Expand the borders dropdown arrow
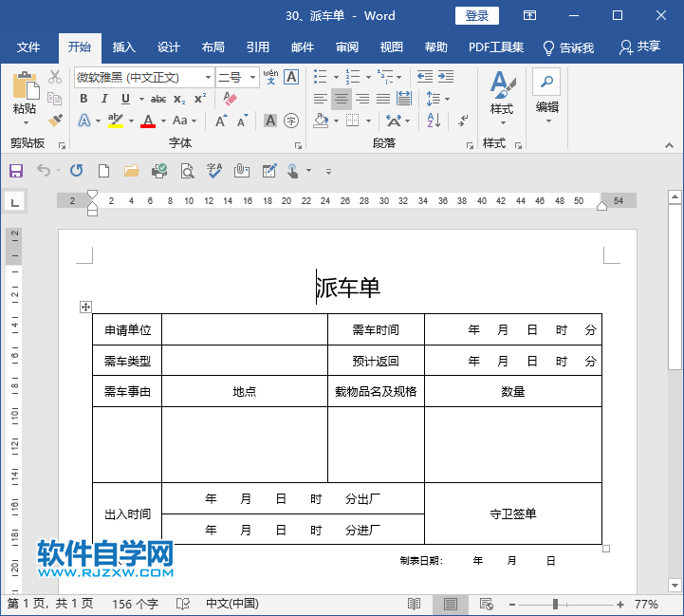 369,121
